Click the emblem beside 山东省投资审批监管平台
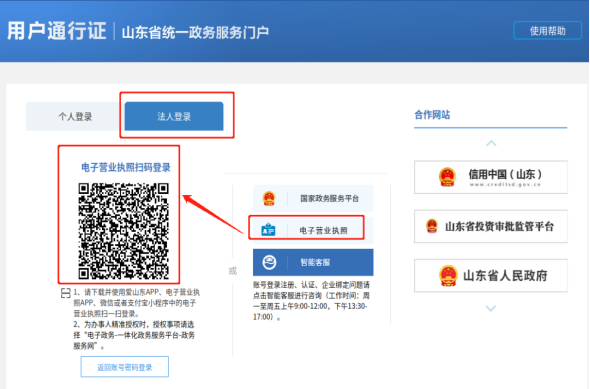Image resolution: width=590 pixels, height=389 pixels. (x=432, y=226)
